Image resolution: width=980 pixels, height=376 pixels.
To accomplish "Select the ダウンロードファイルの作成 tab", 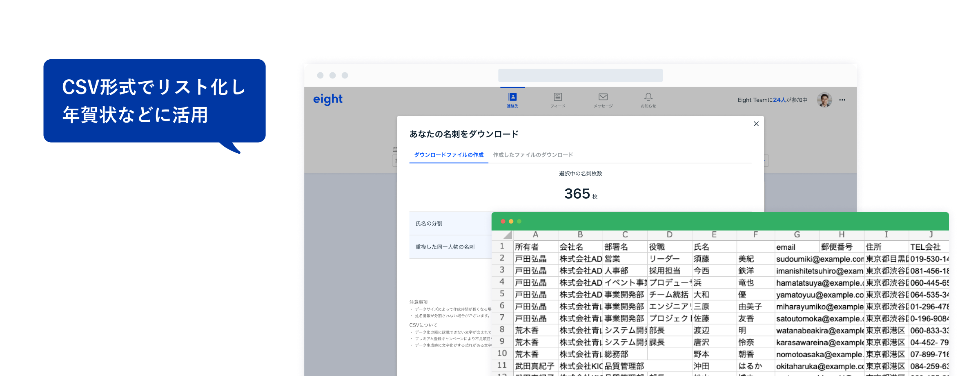I will pyautogui.click(x=449, y=155).
